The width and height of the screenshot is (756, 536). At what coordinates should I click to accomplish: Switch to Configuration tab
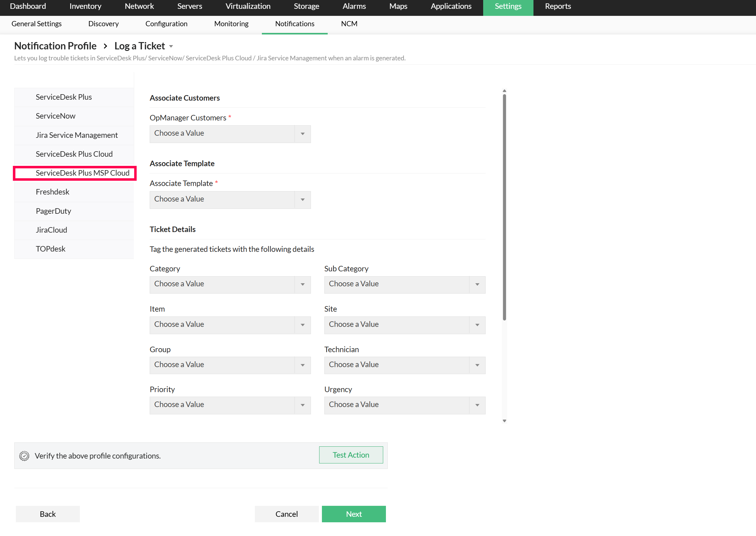(x=166, y=24)
